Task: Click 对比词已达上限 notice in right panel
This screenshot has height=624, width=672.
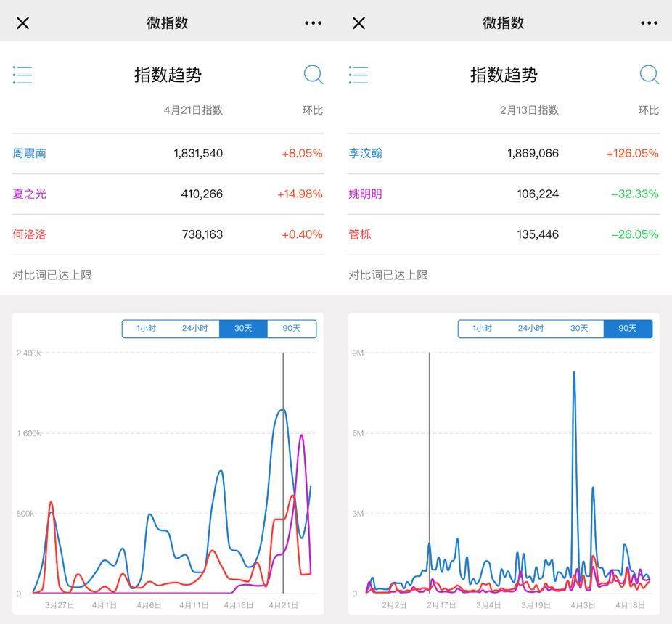Action: tap(388, 275)
